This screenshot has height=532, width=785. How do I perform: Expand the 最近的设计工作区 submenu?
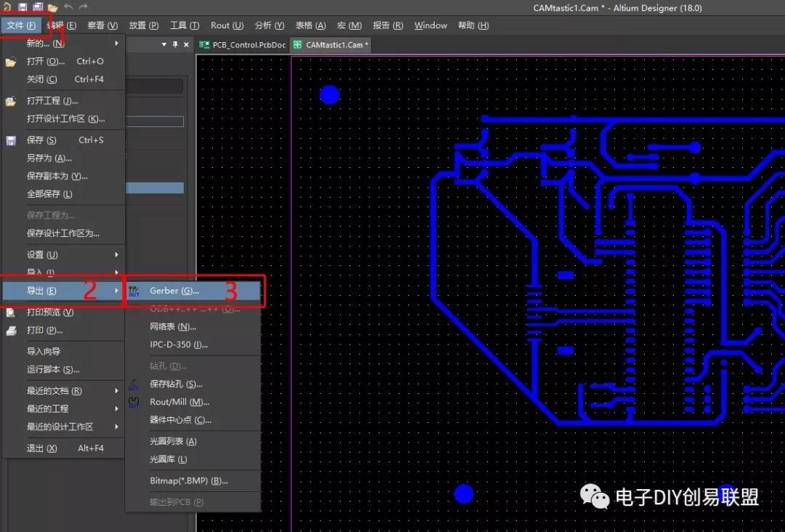(x=63, y=427)
